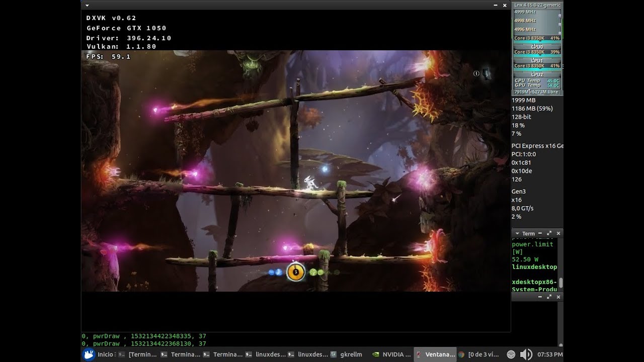Minimize the Term window
Screen dimensions: 644x362
click(540, 233)
